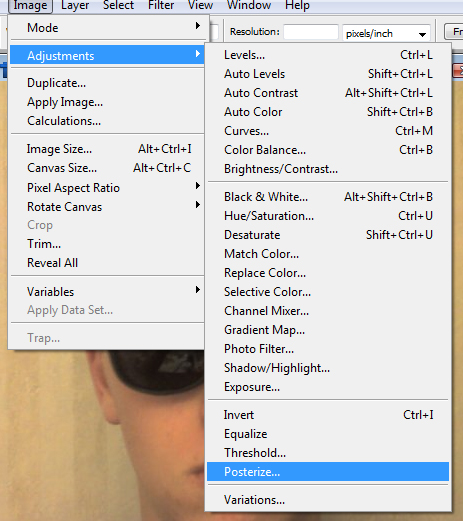Expand the Mode submenu arrow
The image size is (463, 521).
coord(198,26)
